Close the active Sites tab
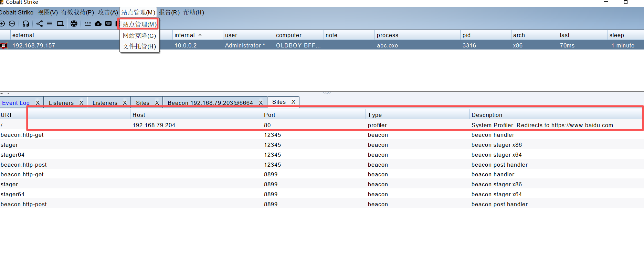644x253 pixels. (x=293, y=102)
